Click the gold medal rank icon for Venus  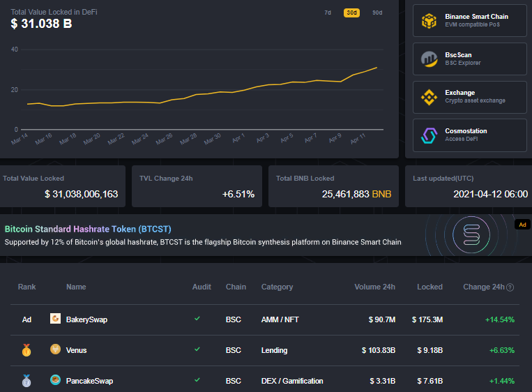click(26, 350)
